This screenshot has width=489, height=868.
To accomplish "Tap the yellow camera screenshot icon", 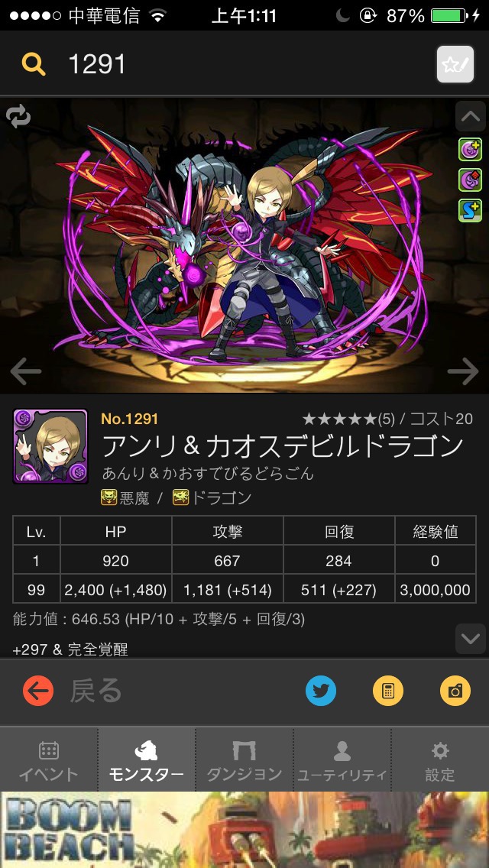I will click(455, 690).
